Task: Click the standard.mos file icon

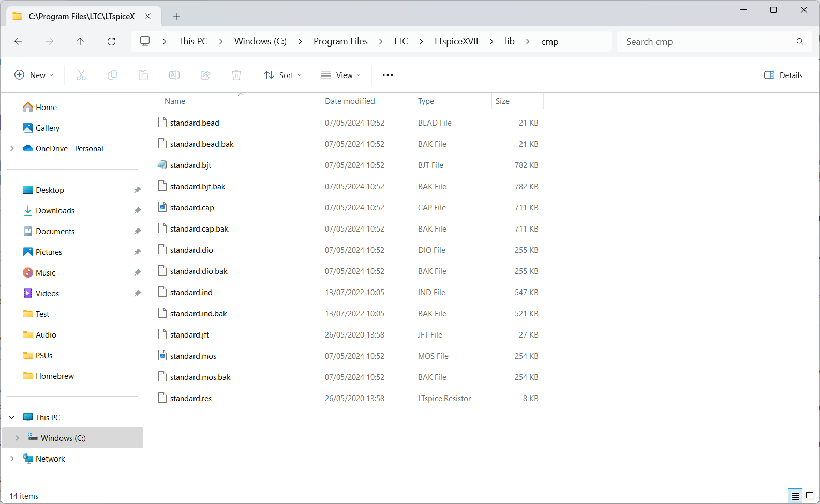Action: (162, 356)
